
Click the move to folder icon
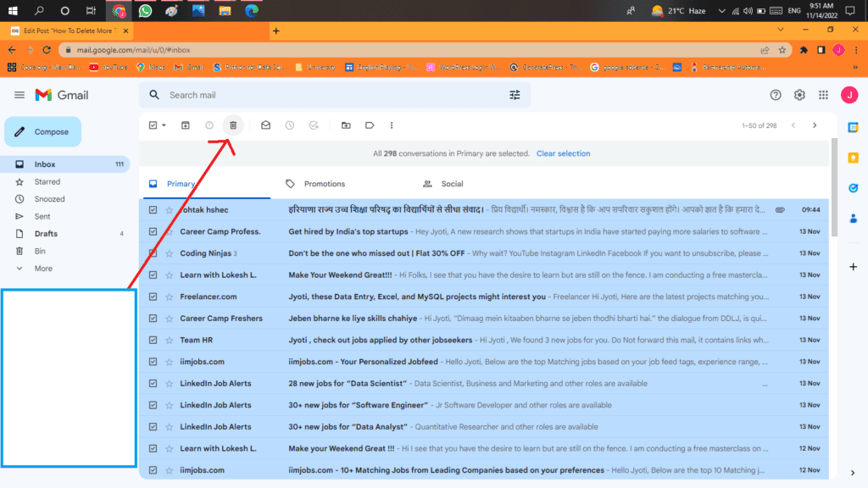pos(346,125)
